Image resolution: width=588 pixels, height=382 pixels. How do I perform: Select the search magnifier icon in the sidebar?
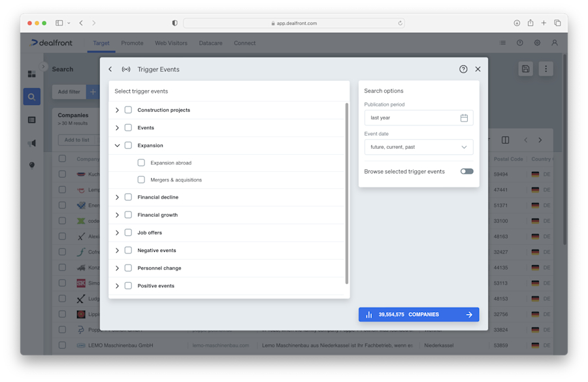tap(31, 97)
